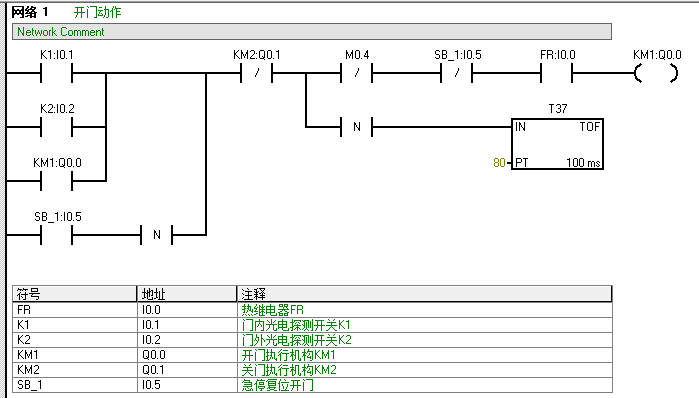Click the 100 ms timer resolution text
Image resolution: width=699 pixels, height=398 pixels.
(x=583, y=163)
